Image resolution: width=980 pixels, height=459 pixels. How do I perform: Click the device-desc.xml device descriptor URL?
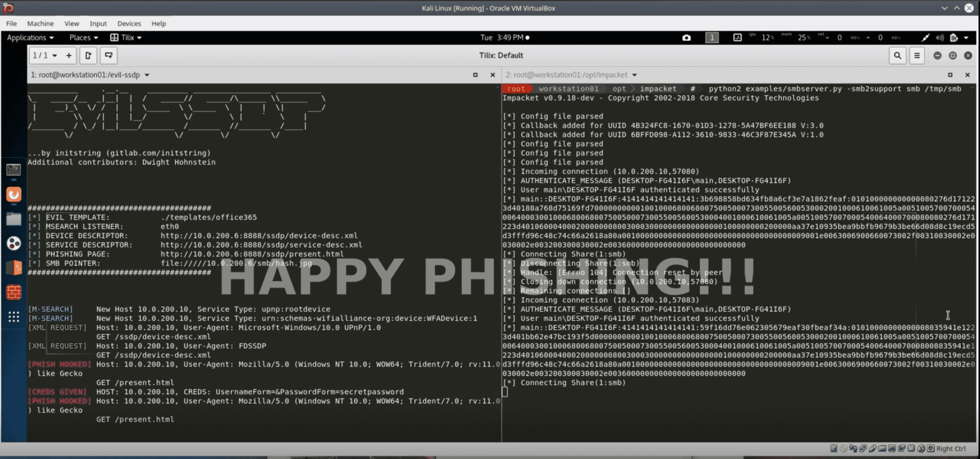point(259,236)
